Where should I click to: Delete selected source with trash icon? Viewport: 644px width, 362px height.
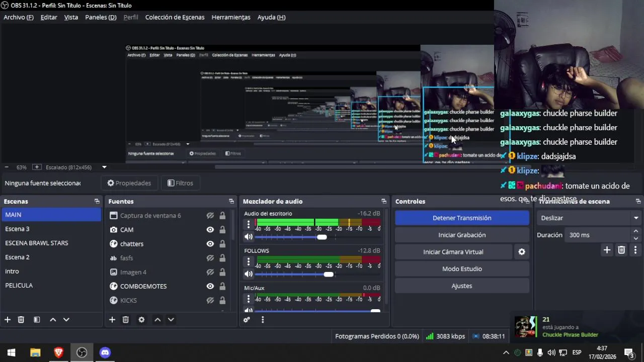pos(126,320)
